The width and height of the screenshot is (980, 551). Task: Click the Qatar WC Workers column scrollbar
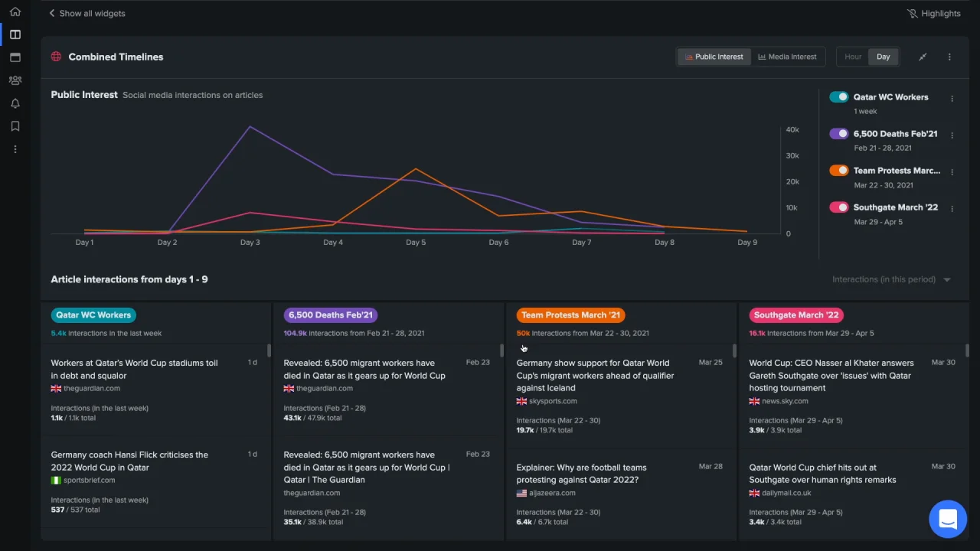pyautogui.click(x=269, y=350)
